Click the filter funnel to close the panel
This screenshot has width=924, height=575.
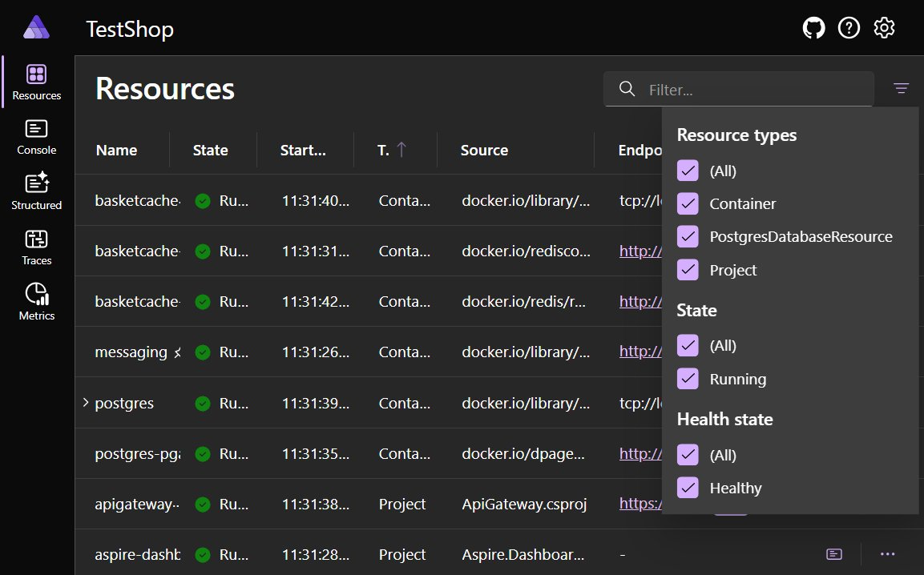(901, 88)
